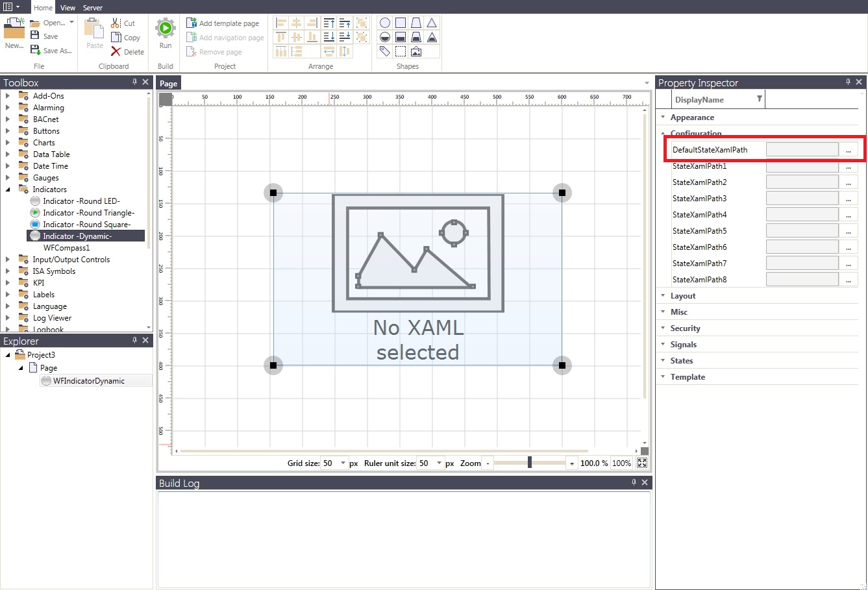Toggle the Property Inspector pin

pos(848,82)
